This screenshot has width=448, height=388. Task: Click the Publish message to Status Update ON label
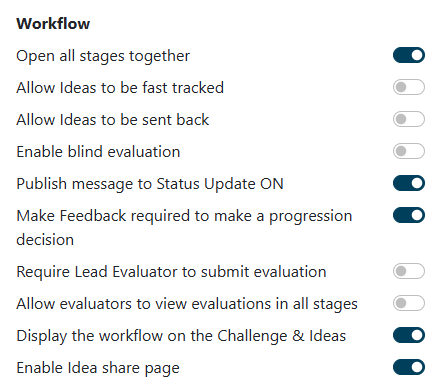[x=150, y=184]
